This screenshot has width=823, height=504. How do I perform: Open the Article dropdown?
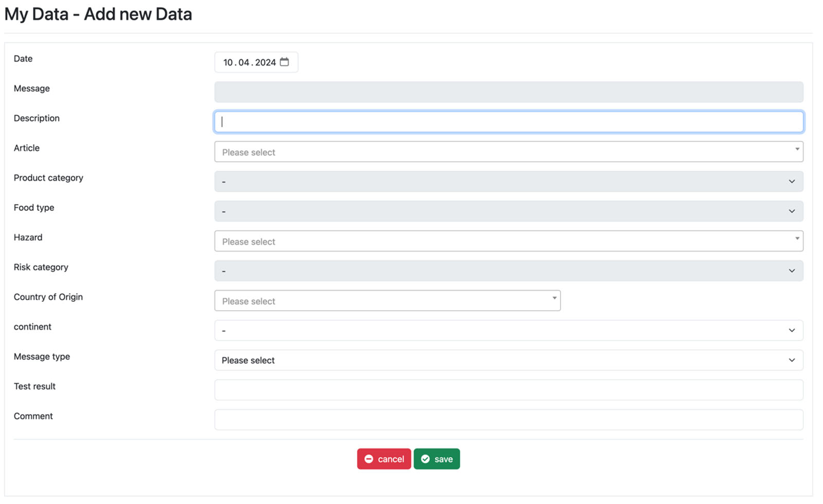tap(508, 152)
